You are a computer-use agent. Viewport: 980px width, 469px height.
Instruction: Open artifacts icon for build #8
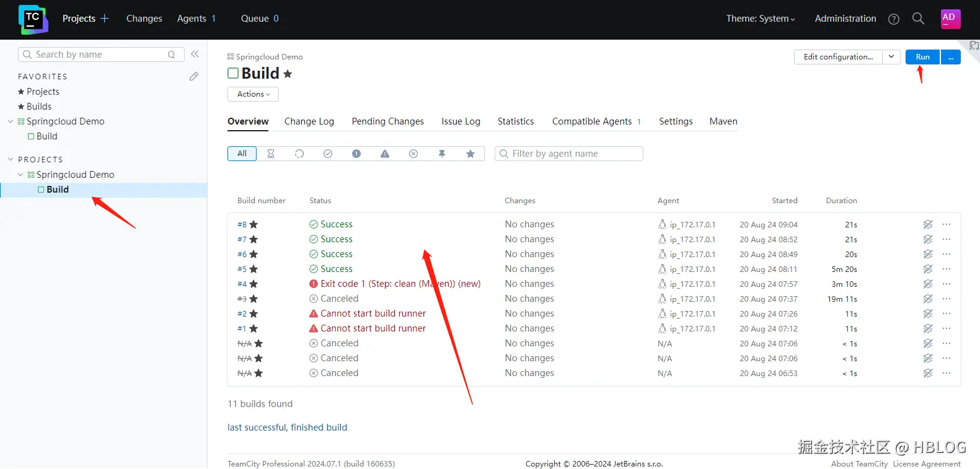coord(928,224)
